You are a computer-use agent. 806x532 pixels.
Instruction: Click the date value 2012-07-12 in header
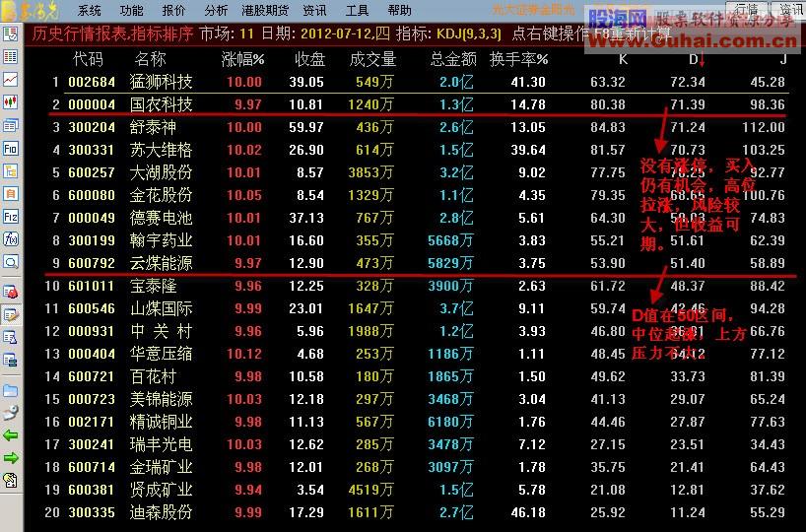tap(336, 34)
